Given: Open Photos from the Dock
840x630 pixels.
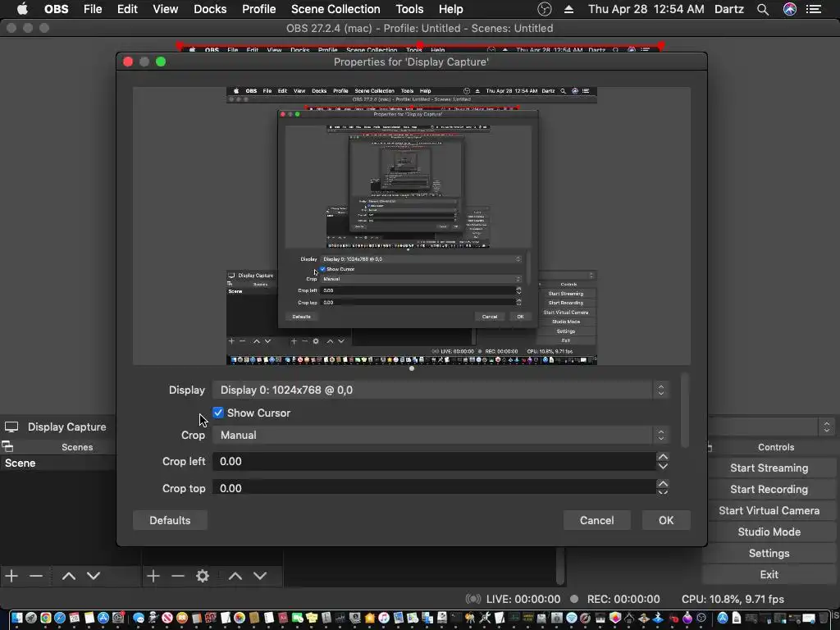Looking at the screenshot, I should [x=240, y=618].
